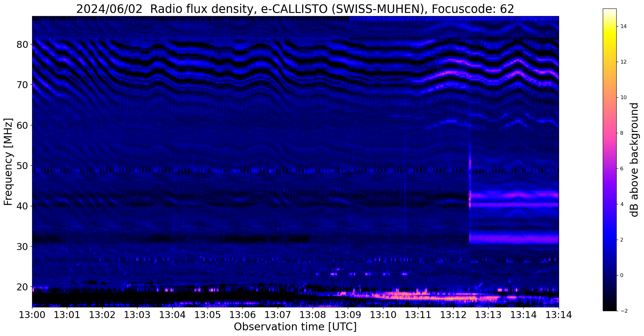644x336 pixels.
Task: Click the 'Frequency [MHz]' axis label
Action: pos(8,162)
